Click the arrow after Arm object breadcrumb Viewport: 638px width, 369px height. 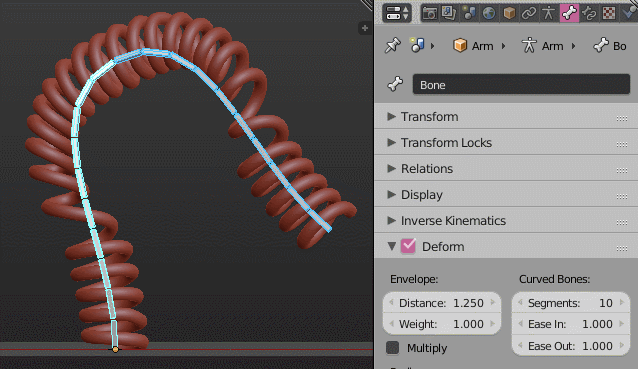pyautogui.click(x=503, y=46)
